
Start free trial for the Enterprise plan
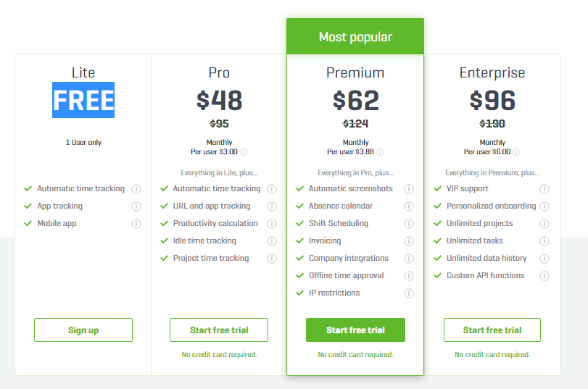click(492, 330)
